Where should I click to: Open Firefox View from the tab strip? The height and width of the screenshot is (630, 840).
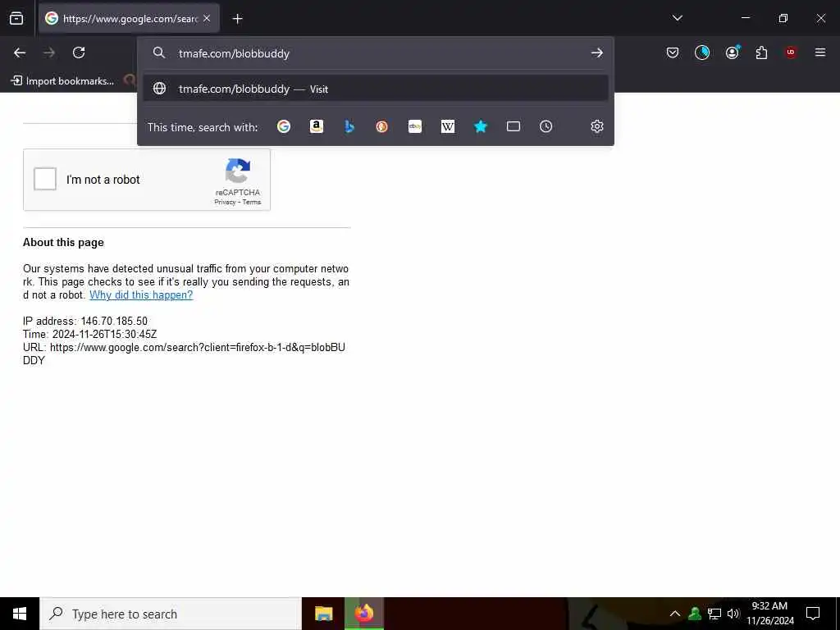[x=16, y=19]
